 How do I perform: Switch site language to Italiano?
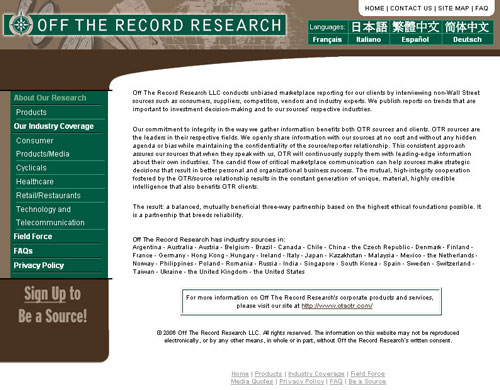(x=368, y=39)
